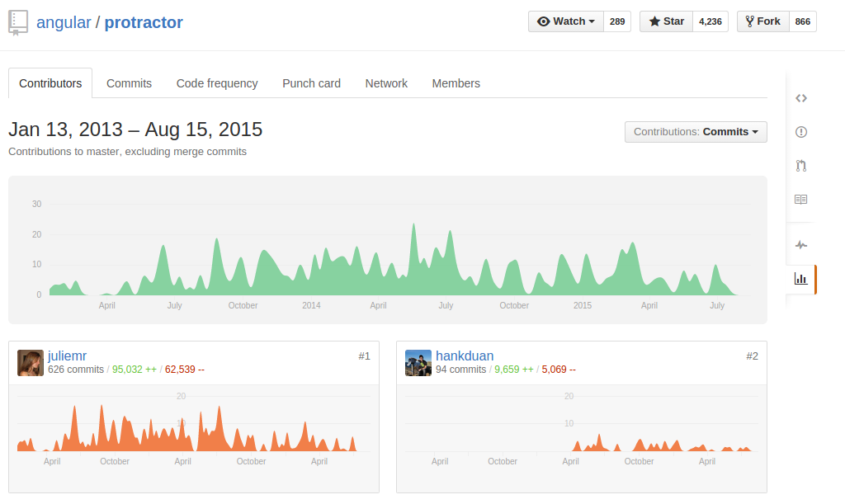The image size is (845, 504).
Task: Click the main green contributions graph
Action: [388, 250]
